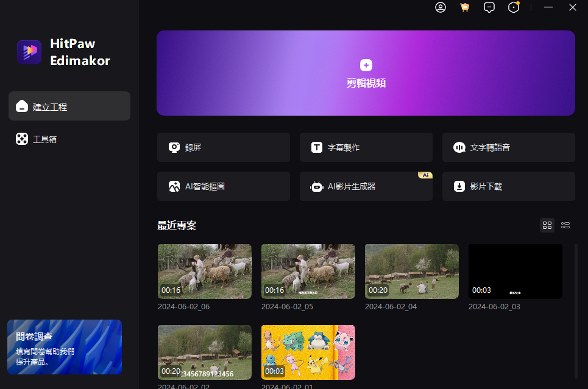Image resolution: width=588 pixels, height=389 pixels.
Task: Click the robot icon for AI影片生成器
Action: coord(317,186)
